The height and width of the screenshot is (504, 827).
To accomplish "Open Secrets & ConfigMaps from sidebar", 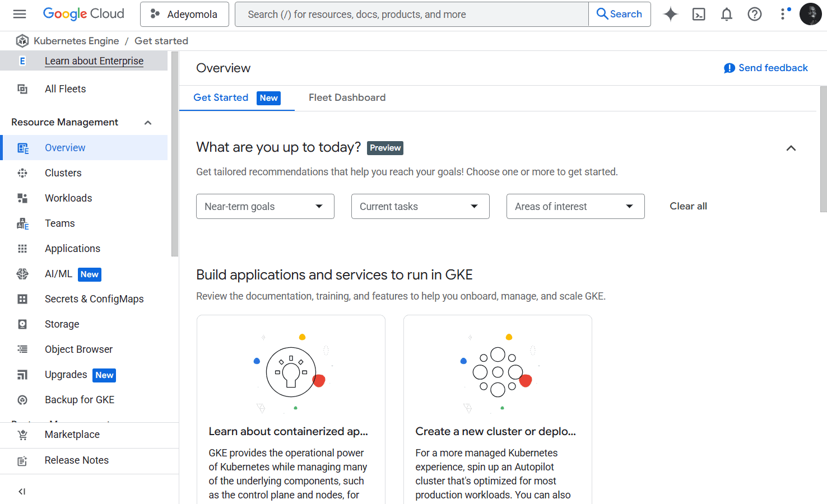I will point(84,299).
